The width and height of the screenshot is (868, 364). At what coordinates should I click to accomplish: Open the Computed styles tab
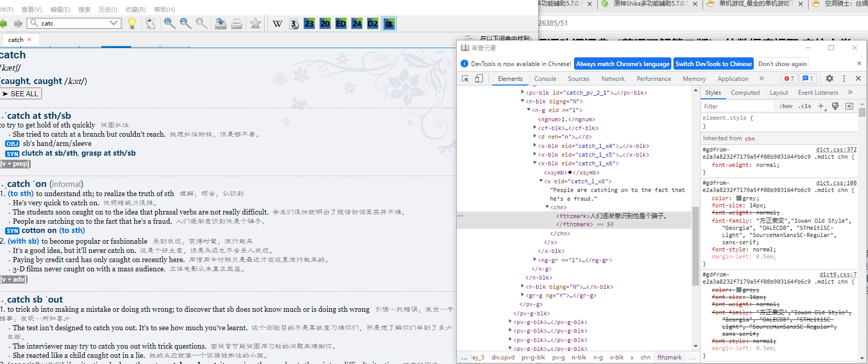[745, 93]
